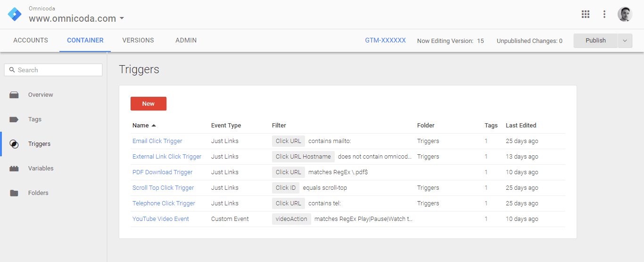Toggle the Name column sort arrow

154,126
